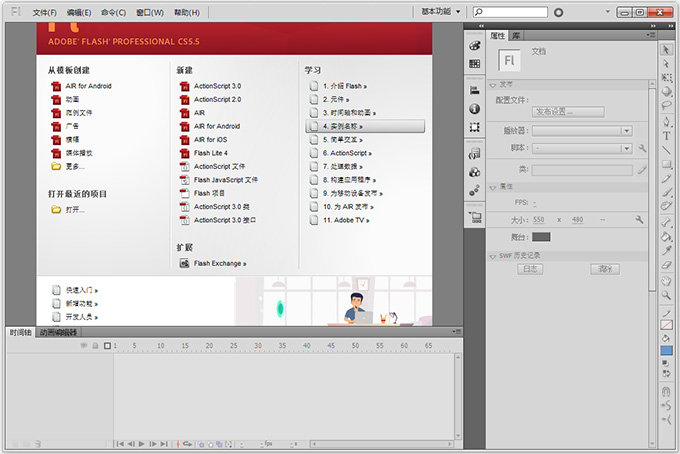
Task: Toggle show all layers as outlines
Action: point(107,346)
